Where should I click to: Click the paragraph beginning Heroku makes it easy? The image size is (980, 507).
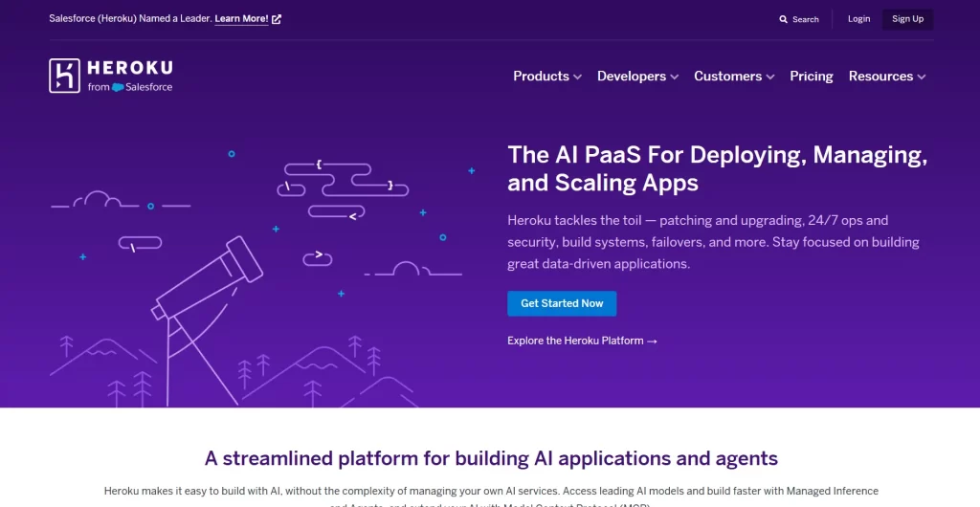(491, 497)
